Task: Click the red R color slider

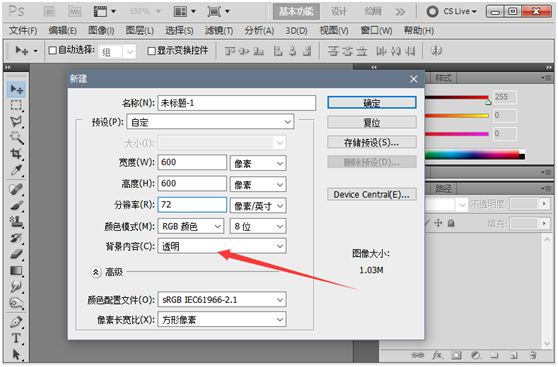Action: coord(457,98)
